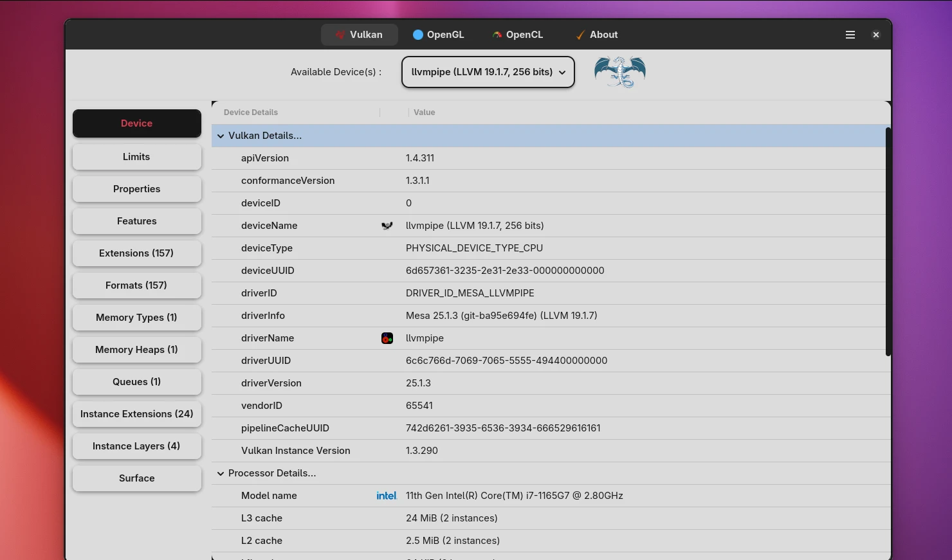Image resolution: width=952 pixels, height=560 pixels.
Task: Open the Surface section
Action: click(136, 478)
